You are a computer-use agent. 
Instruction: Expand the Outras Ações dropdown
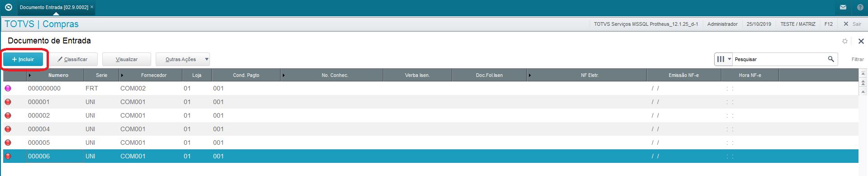[182, 59]
